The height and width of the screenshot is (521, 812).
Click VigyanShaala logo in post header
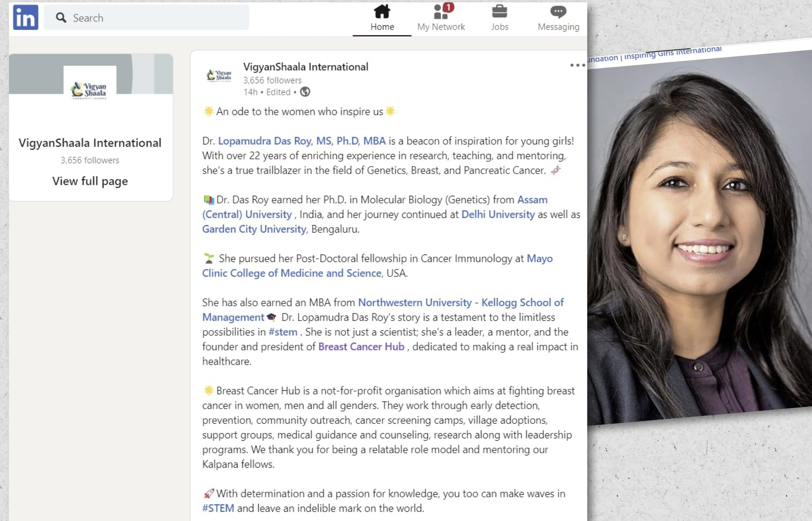(x=219, y=76)
